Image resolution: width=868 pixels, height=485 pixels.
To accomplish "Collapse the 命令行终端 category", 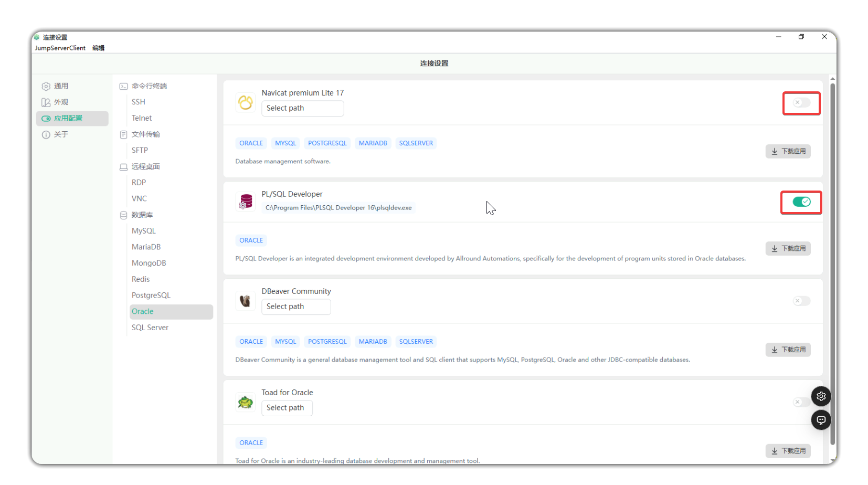I will pyautogui.click(x=149, y=86).
